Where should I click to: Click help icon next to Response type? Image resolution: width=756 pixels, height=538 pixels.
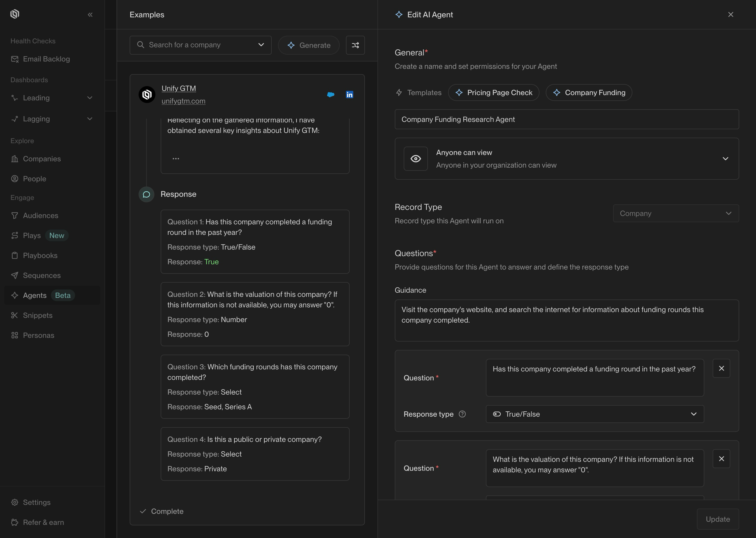462,414
